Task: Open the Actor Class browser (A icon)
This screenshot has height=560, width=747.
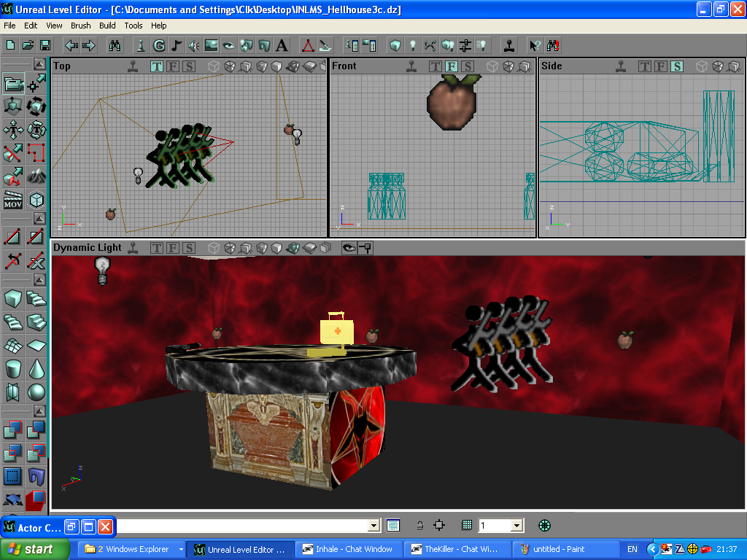Action: (x=282, y=45)
